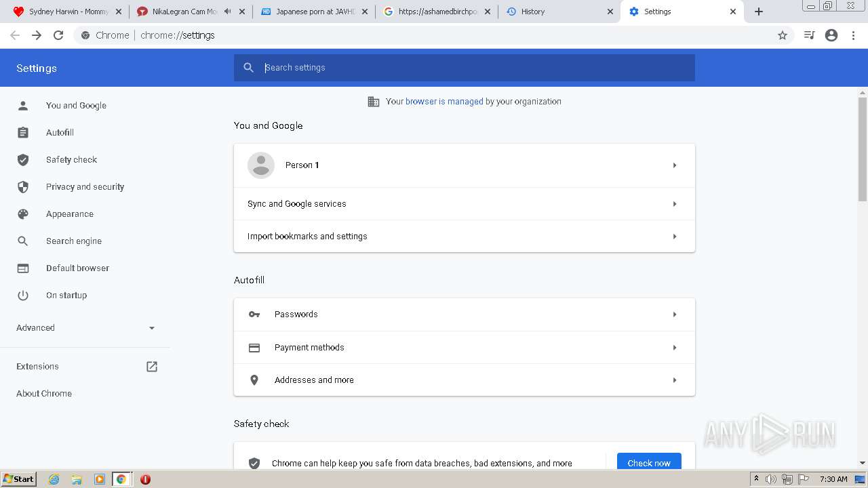Open the media control icon in toolbar
This screenshot has height=488, width=868.
pos(809,35)
